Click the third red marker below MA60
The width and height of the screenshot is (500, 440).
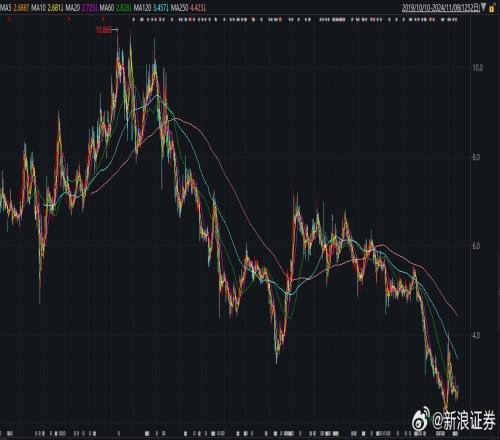point(103,20)
